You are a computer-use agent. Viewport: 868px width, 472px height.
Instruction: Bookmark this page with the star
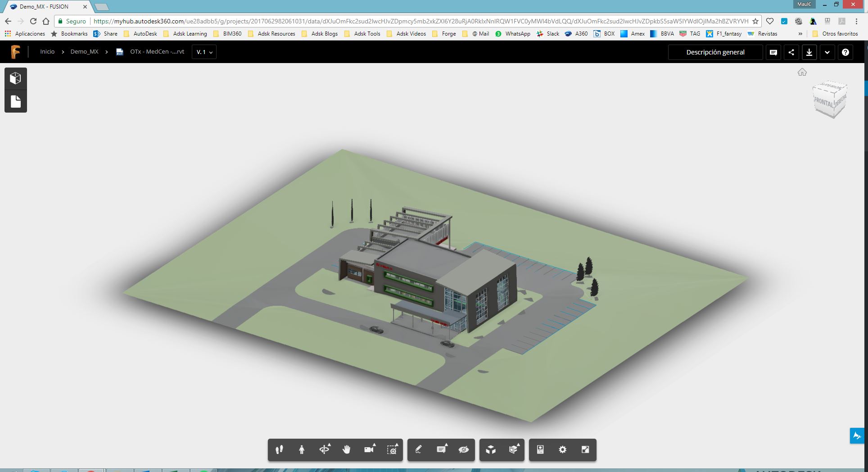[x=755, y=21]
